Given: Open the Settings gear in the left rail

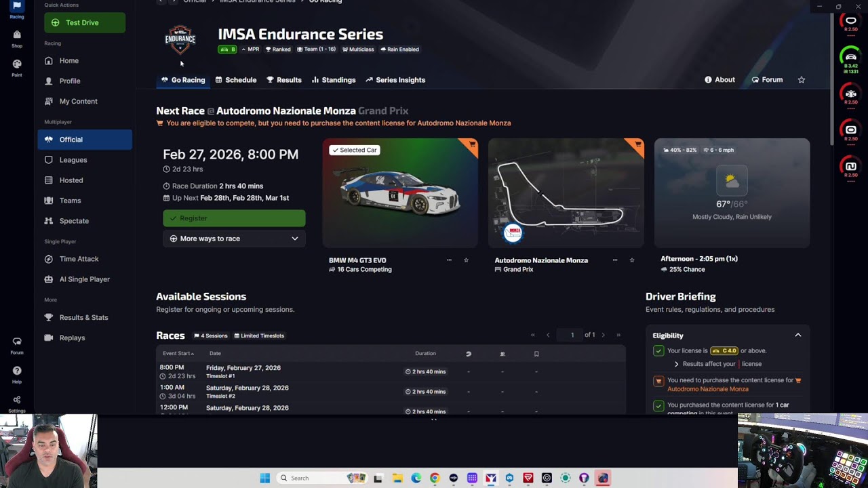Looking at the screenshot, I should point(17,403).
